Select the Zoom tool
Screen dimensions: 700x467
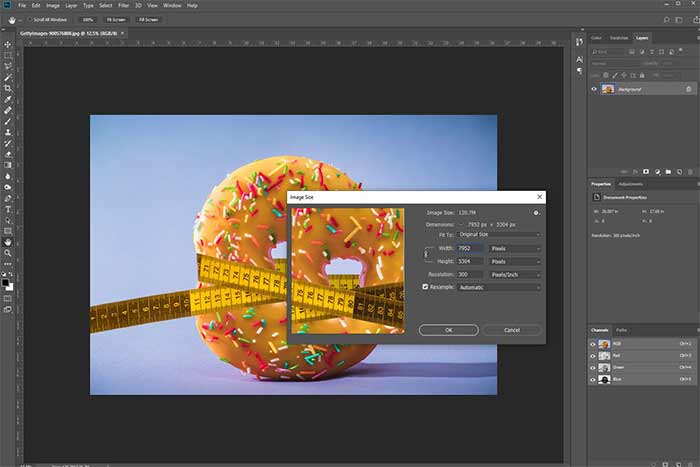pyautogui.click(x=7, y=253)
